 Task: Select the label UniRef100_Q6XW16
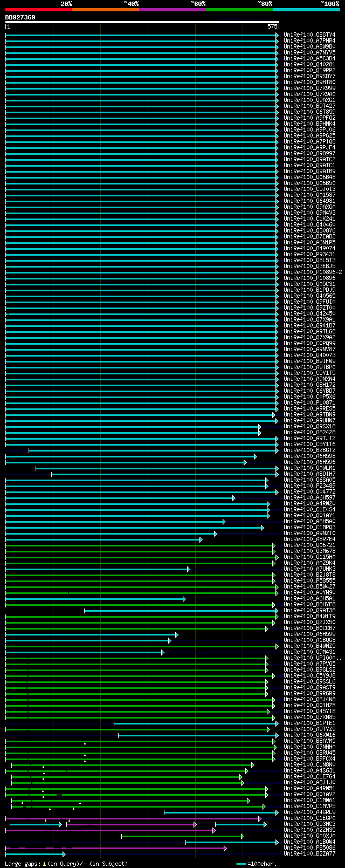click(309, 735)
